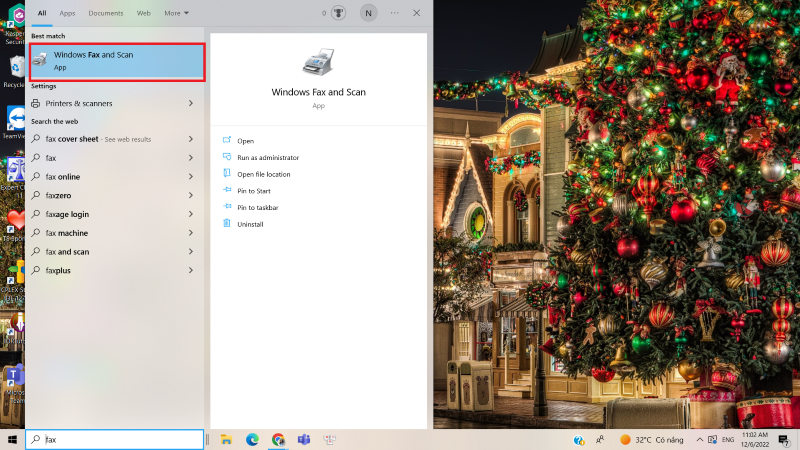Select the faxage login suggestion
Screen dimensions: 800x450
pyautogui.click(x=113, y=214)
